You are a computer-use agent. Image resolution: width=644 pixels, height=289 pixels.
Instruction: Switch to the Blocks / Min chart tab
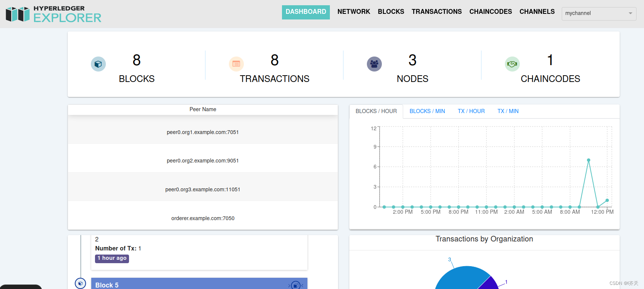point(427,111)
